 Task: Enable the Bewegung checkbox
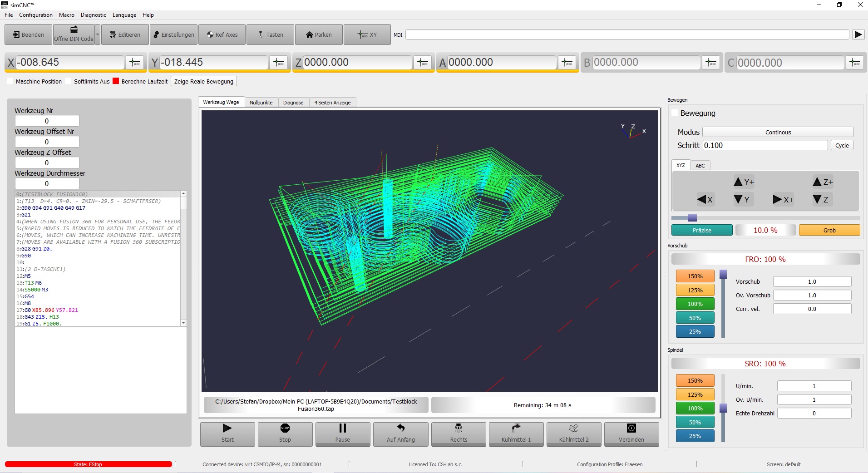[x=675, y=113]
